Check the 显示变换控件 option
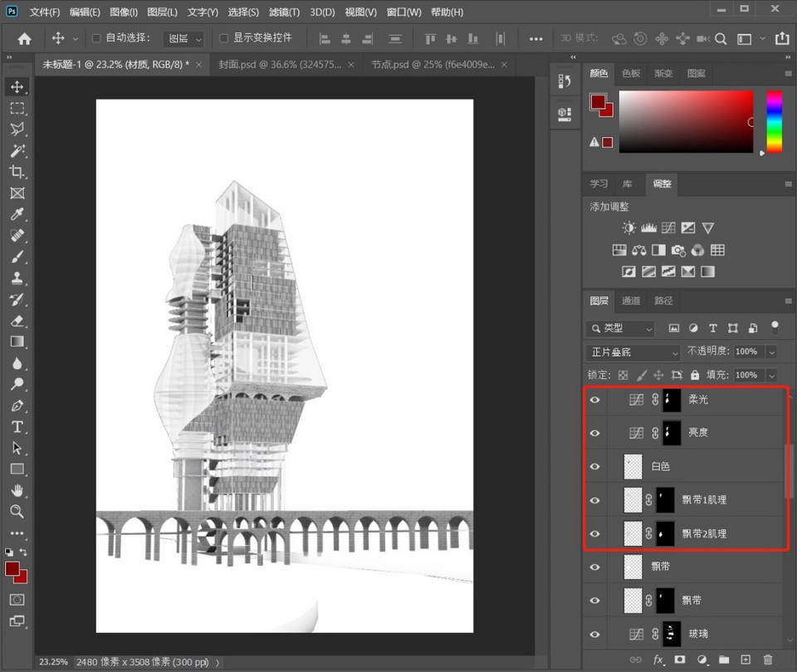Screen dimensions: 797x672 point(223,38)
